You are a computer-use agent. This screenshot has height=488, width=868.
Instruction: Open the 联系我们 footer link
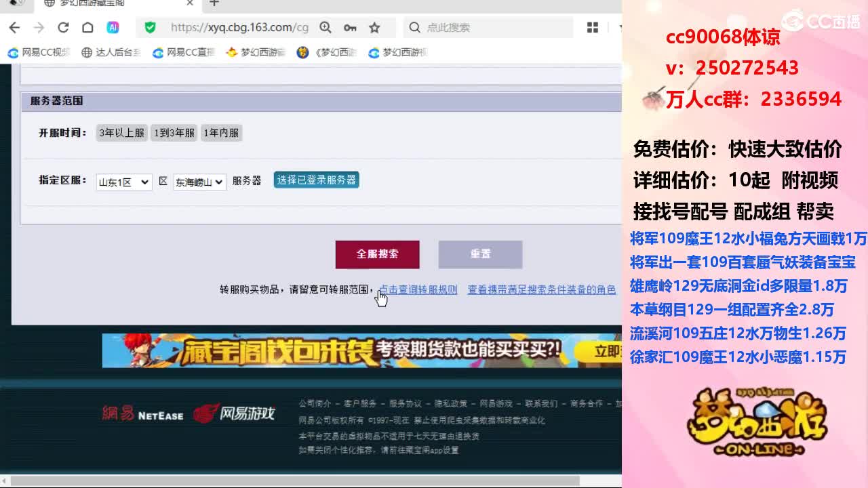point(541,404)
